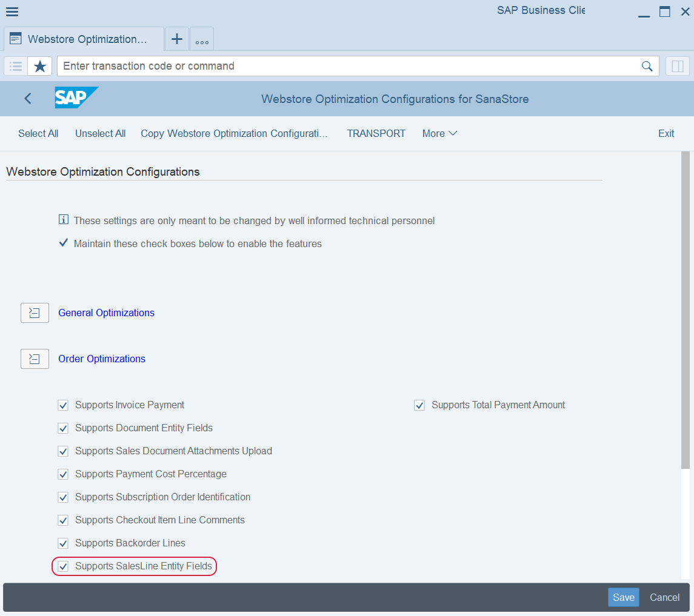Image resolution: width=694 pixels, height=616 pixels.
Task: Disable Supports Total Payment Amount
Action: [x=419, y=405]
